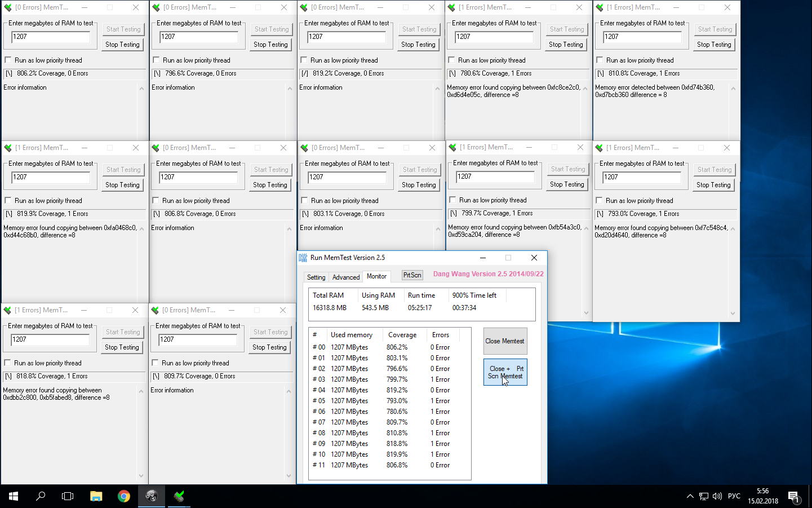Click the Run MemTest Version 2.5 title icon
Screen dimensions: 812x508
pos(303,258)
